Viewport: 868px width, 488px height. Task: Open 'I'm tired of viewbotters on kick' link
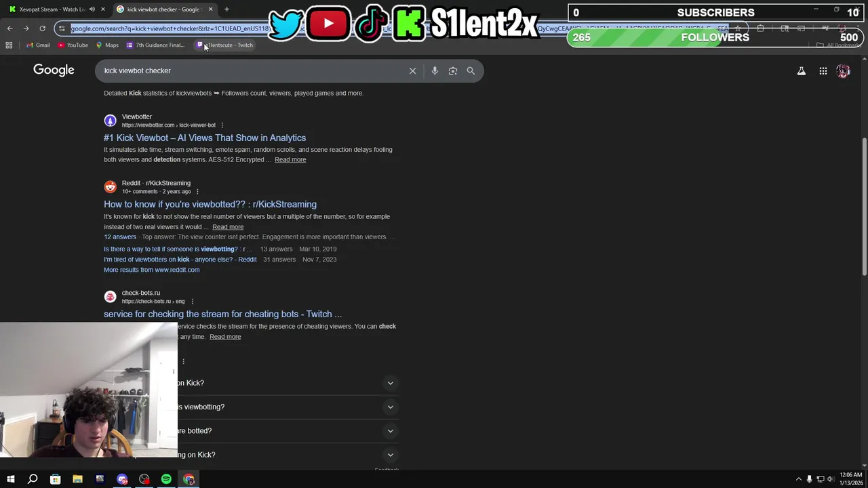click(180, 260)
